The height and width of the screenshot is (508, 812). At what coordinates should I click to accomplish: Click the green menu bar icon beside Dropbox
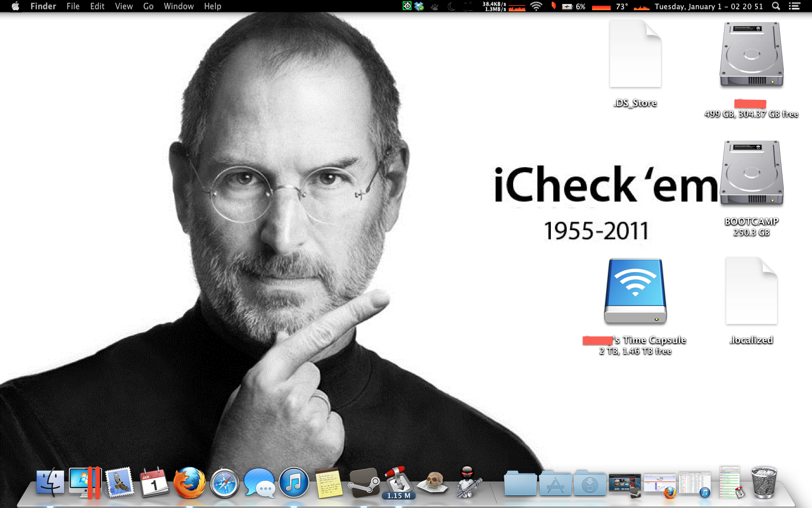pyautogui.click(x=407, y=6)
